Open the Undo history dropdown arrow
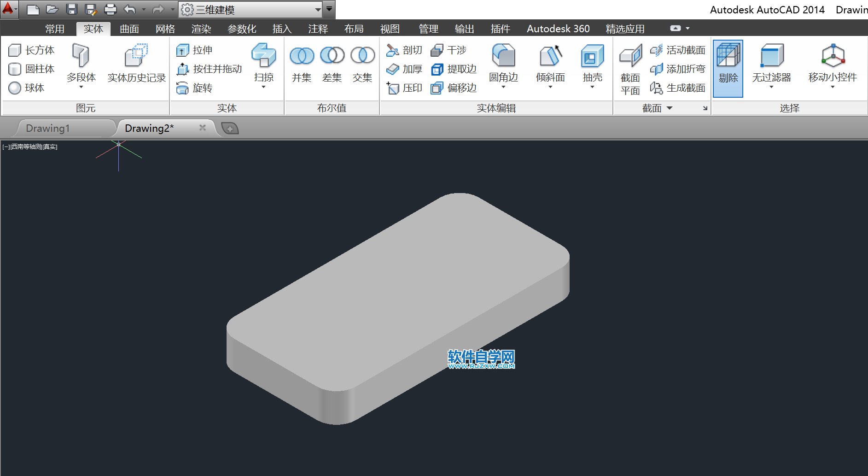The width and height of the screenshot is (868, 476). point(144,9)
